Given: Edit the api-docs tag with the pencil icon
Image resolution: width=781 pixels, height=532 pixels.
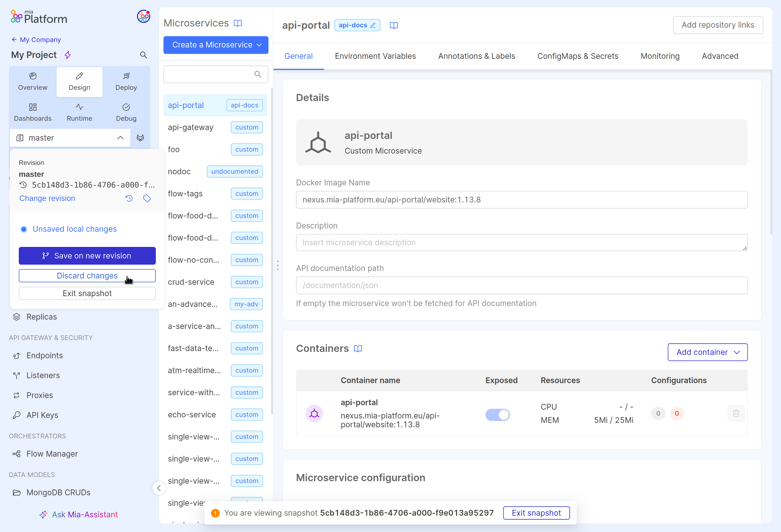Looking at the screenshot, I should point(373,25).
